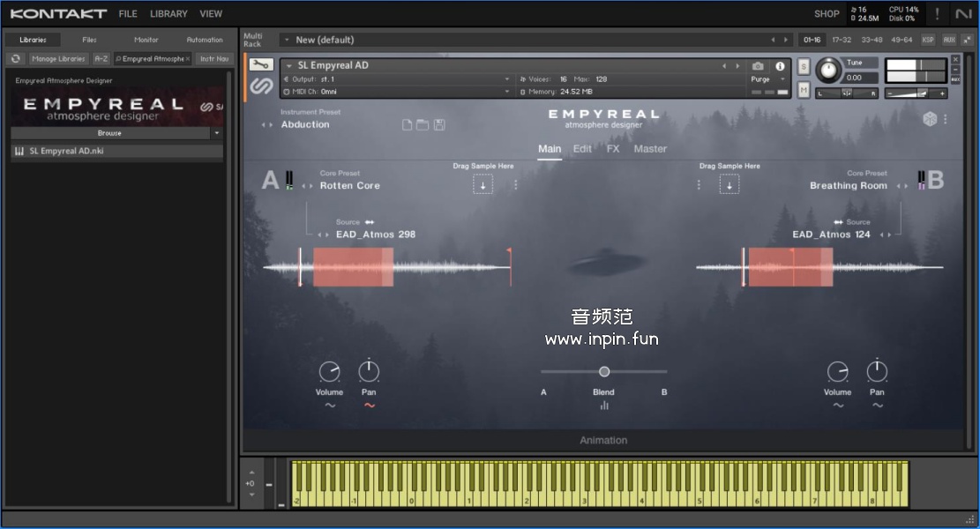Open the Purge dropdown menu
The width and height of the screenshot is (980, 529).
coord(767,79)
